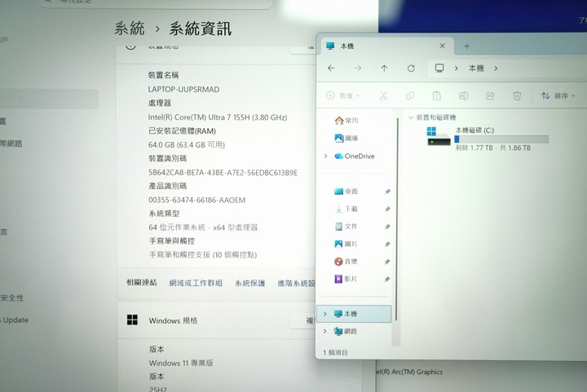Open 系統保護 link in Settings
This screenshot has width=587, height=392.
tap(249, 283)
